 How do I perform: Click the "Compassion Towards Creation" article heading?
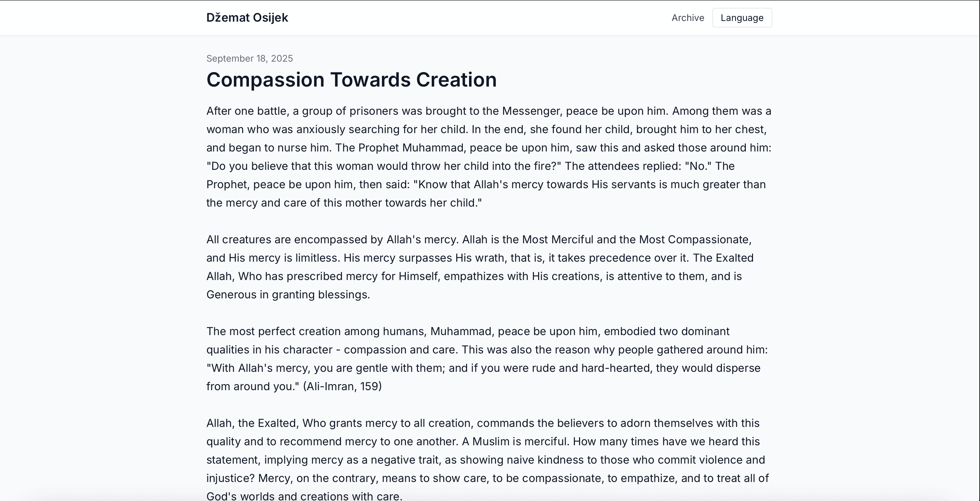click(x=351, y=80)
